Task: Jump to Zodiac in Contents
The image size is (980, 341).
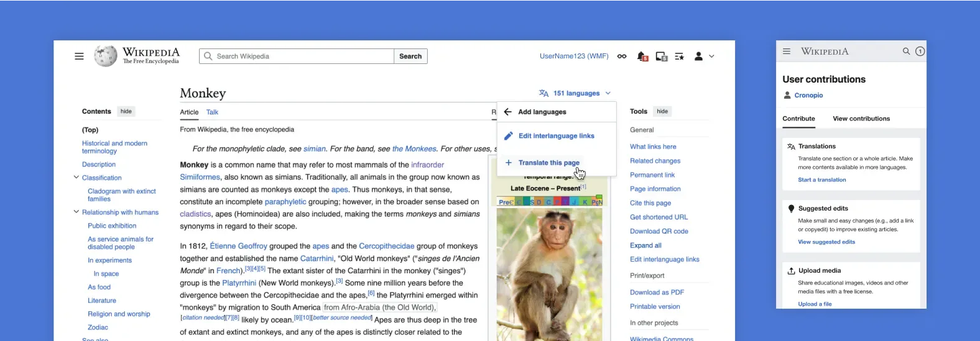Action: point(98,327)
